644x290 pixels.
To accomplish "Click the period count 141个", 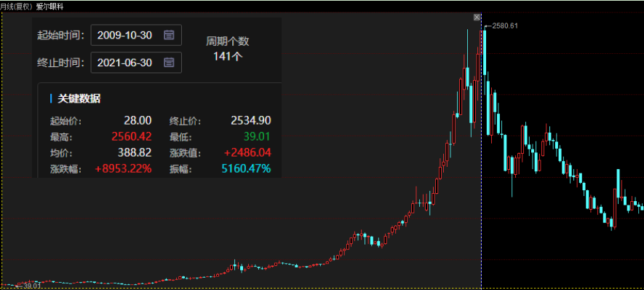I will click(228, 56).
